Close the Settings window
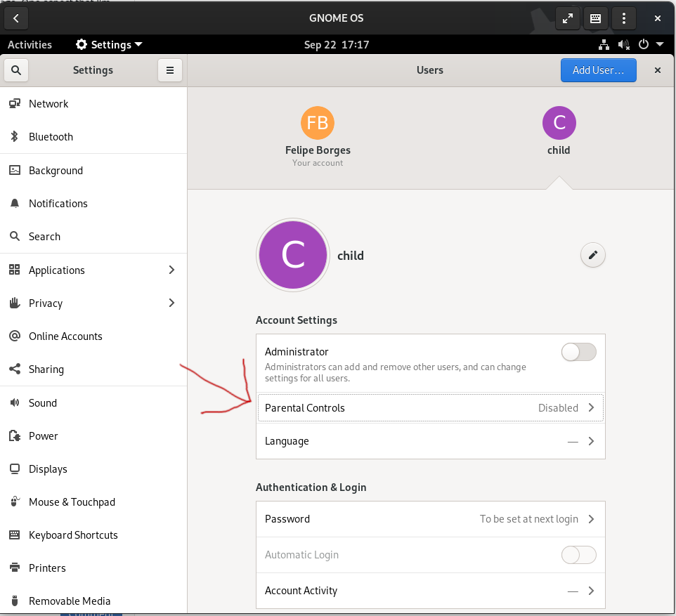The height and width of the screenshot is (616, 676). coord(658,70)
